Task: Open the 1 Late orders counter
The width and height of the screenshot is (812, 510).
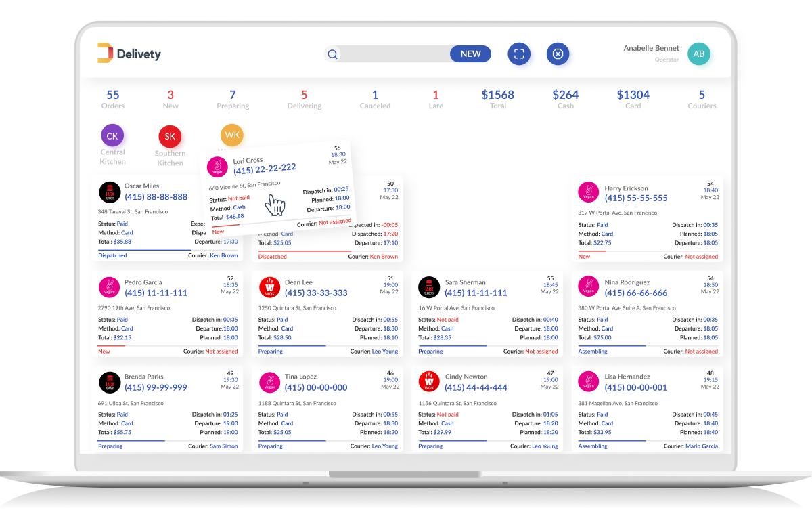Action: pos(436,100)
